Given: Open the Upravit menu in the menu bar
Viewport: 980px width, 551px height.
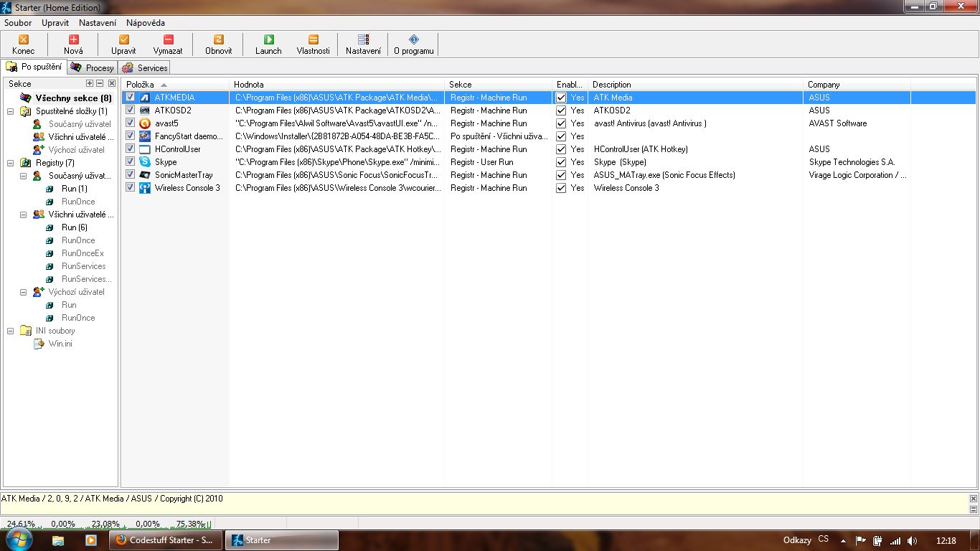Looking at the screenshot, I should pyautogui.click(x=55, y=23).
